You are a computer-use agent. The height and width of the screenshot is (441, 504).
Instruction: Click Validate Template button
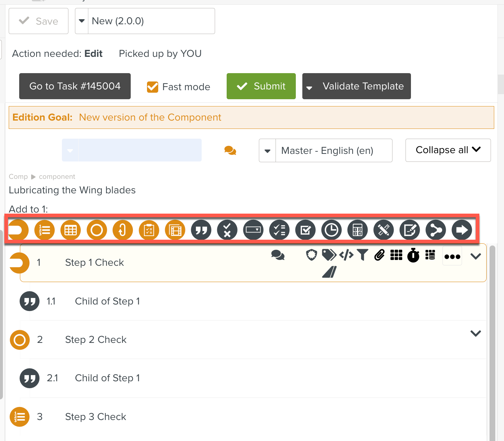tap(363, 86)
